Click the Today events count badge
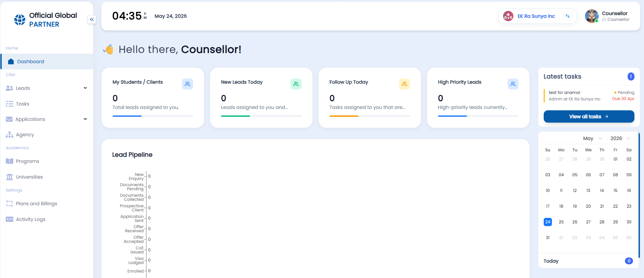Viewport: 644px width, 278px height. coord(629,261)
